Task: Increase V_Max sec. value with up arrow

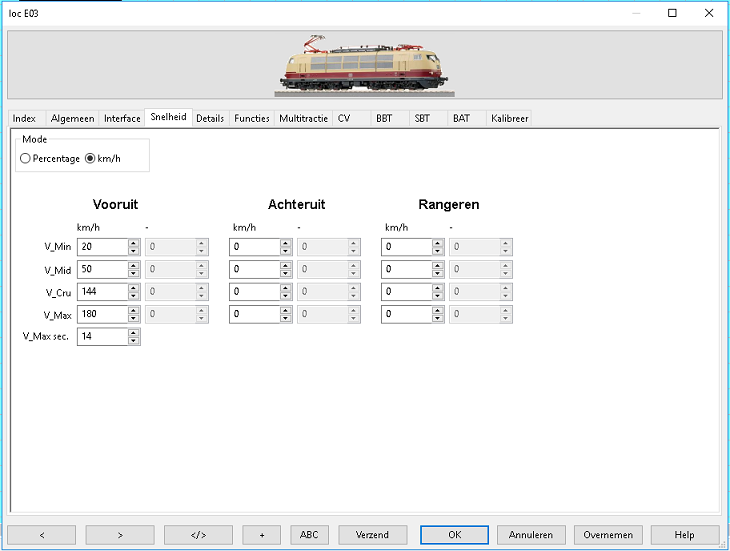Action: coord(134,333)
